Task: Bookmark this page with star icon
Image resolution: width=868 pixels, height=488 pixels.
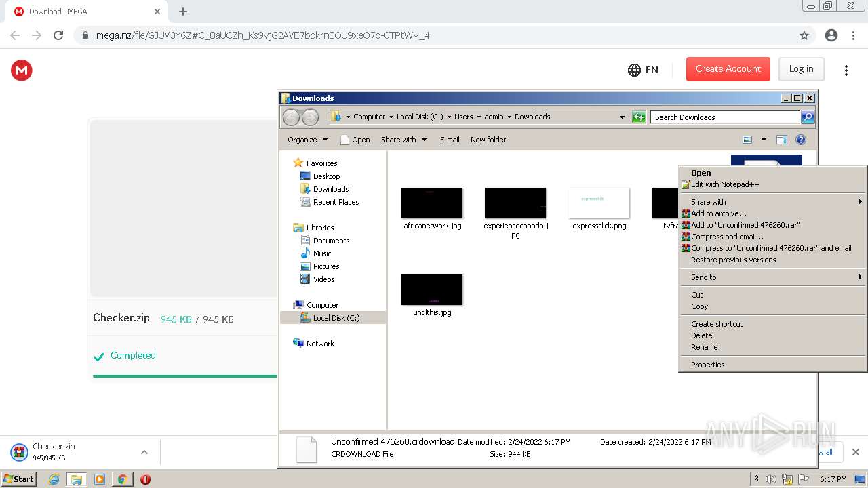Action: click(804, 35)
